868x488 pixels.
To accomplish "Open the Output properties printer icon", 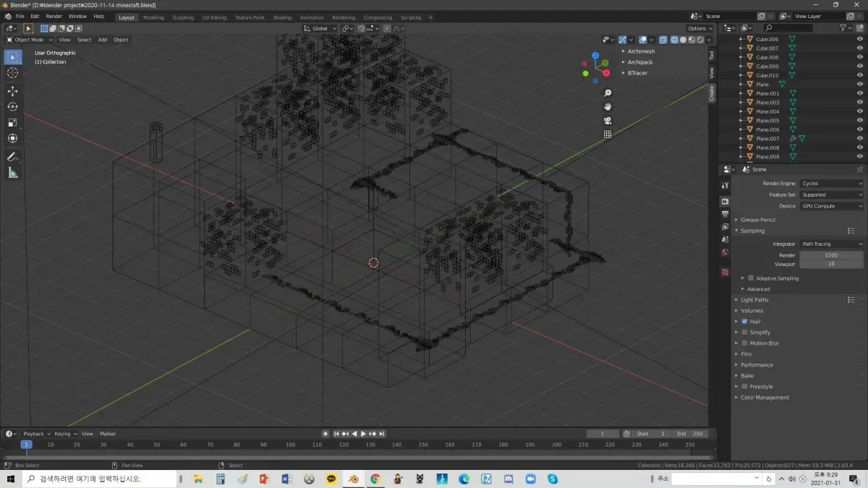I will coord(725,214).
